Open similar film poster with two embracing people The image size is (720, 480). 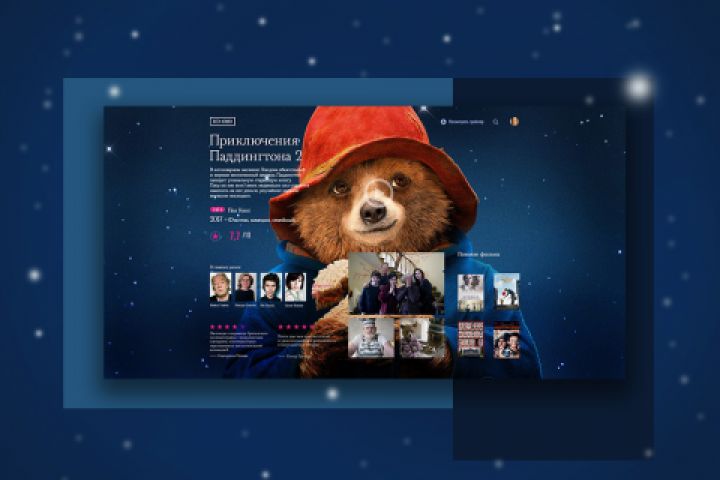point(506,340)
